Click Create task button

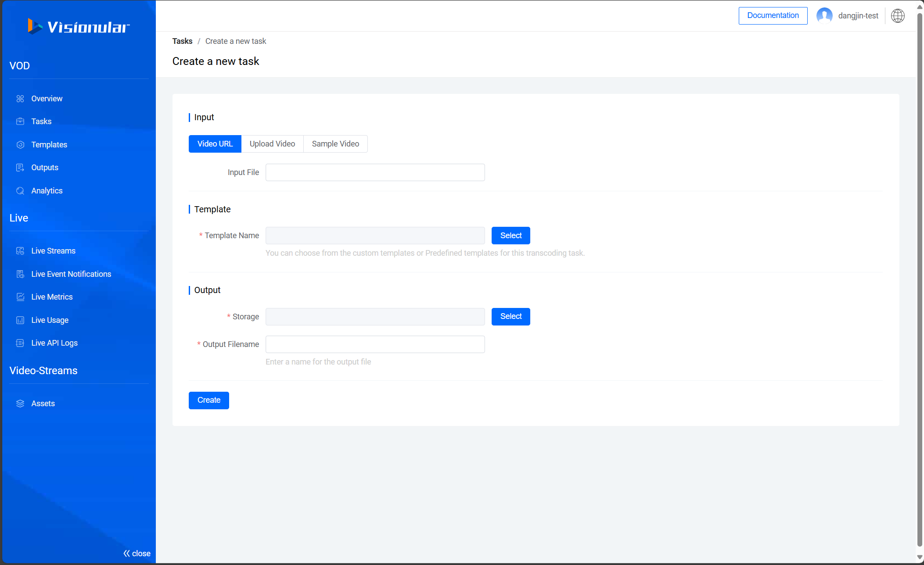click(x=209, y=400)
